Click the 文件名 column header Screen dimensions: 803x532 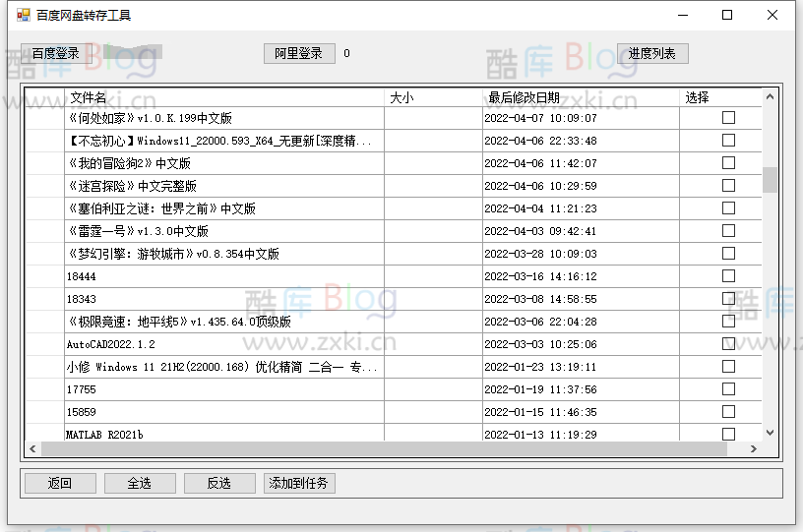[224, 97]
